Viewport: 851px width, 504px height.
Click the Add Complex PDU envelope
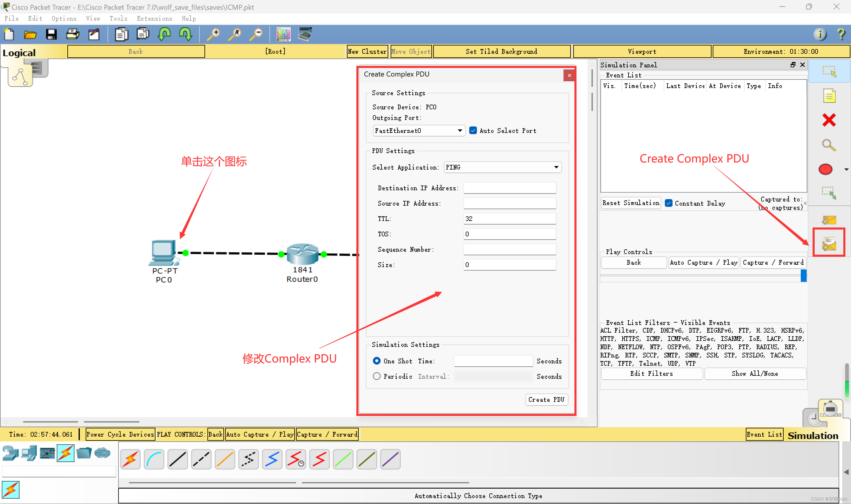pos(829,243)
